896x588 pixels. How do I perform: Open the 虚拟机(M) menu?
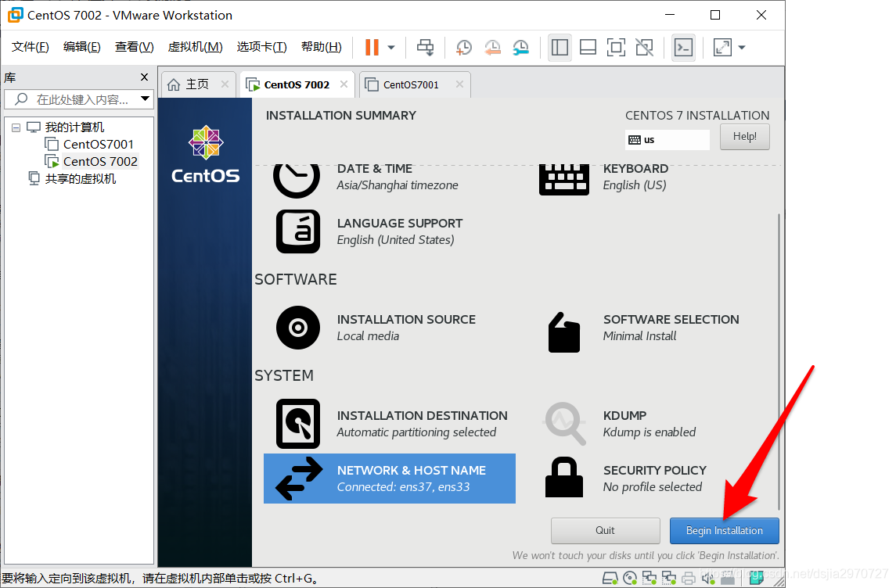pos(195,47)
